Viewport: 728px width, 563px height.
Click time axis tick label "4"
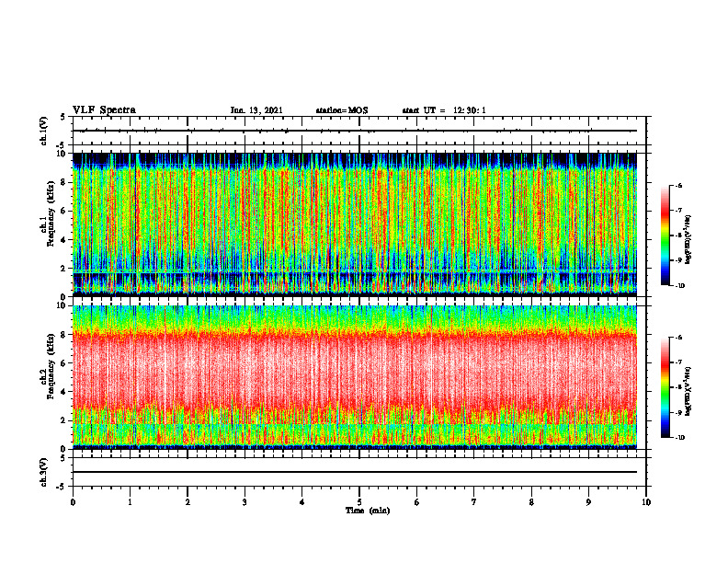pyautogui.click(x=302, y=502)
